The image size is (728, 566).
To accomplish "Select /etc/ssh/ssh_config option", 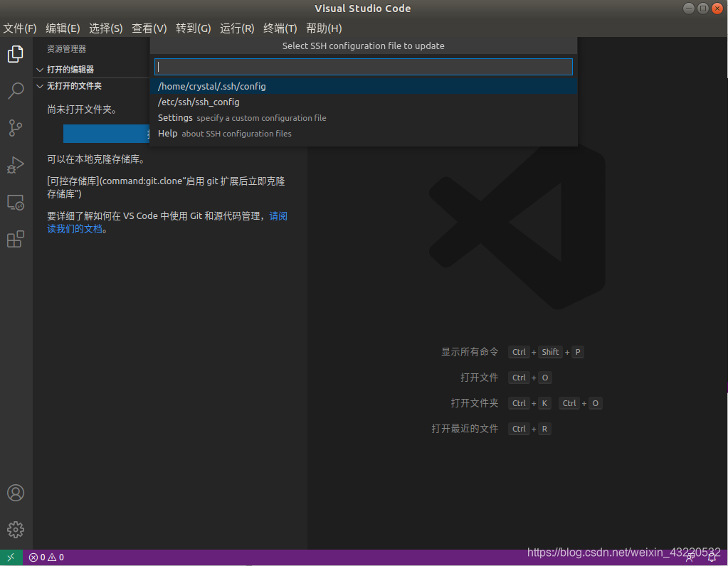I will click(x=364, y=102).
